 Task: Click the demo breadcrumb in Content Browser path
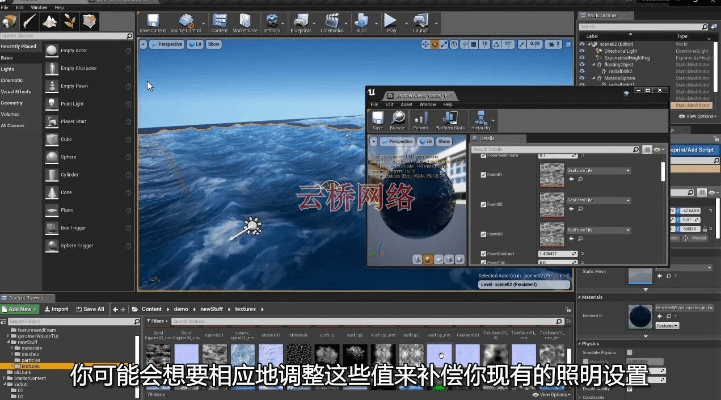[x=181, y=309]
